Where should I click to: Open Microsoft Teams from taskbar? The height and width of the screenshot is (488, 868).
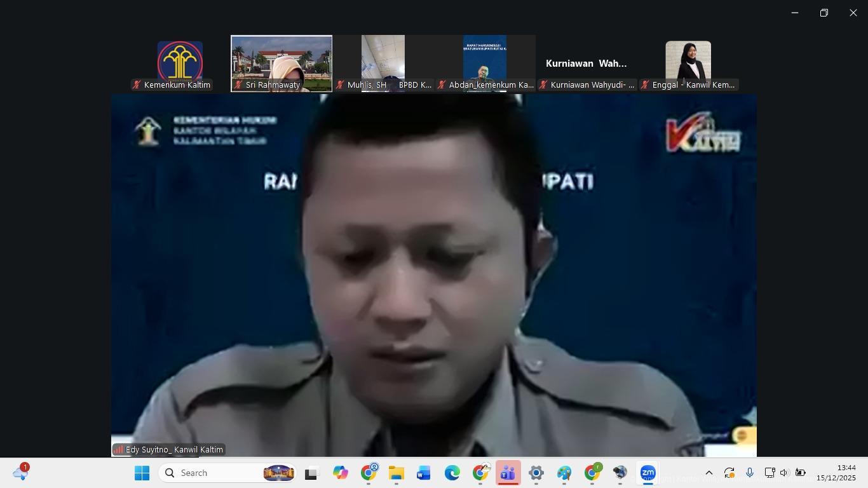pos(508,473)
